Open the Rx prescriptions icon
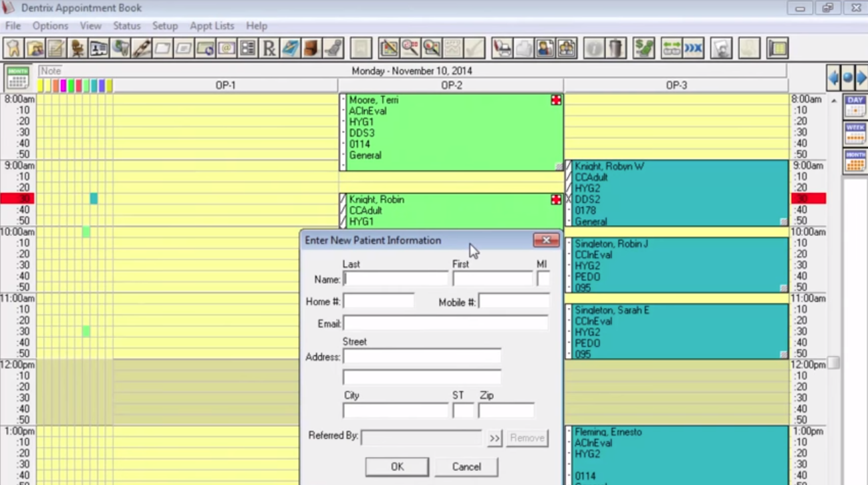 (269, 48)
